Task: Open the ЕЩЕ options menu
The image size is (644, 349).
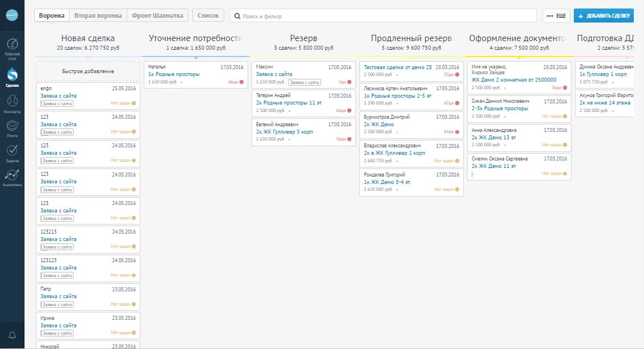Action: pyautogui.click(x=556, y=15)
